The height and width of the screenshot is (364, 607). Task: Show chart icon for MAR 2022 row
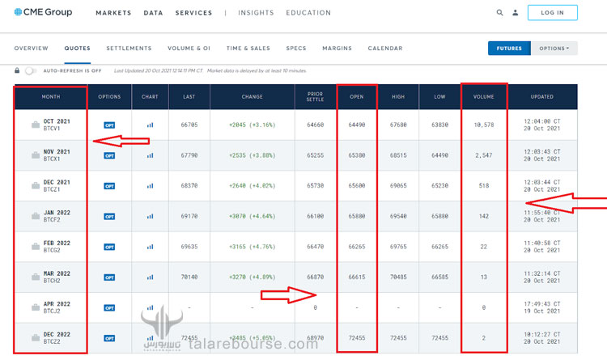click(x=151, y=277)
